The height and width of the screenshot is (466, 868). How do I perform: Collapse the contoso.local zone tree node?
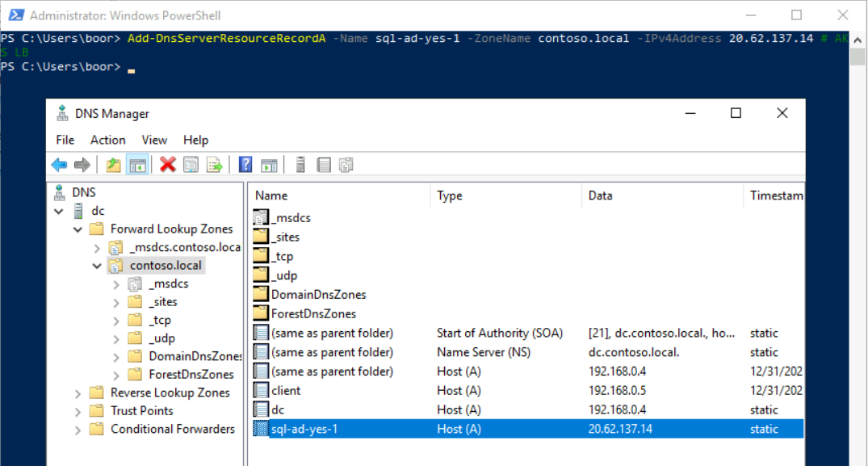click(x=97, y=266)
